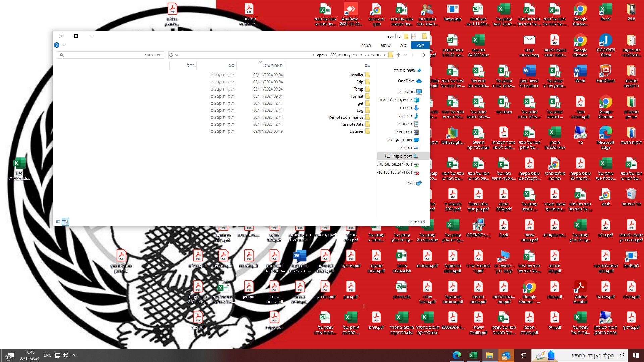Open the address bar history dropdown
Screen dimensions: 644x362
177,55
